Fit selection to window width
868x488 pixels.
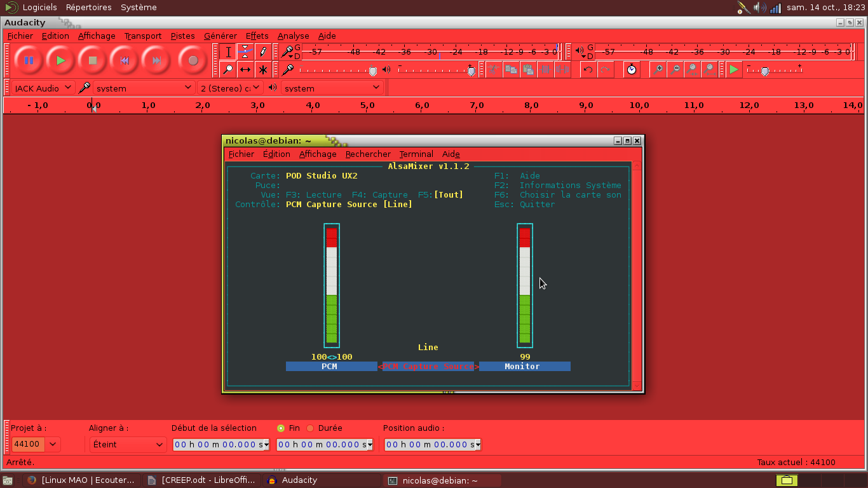point(693,69)
